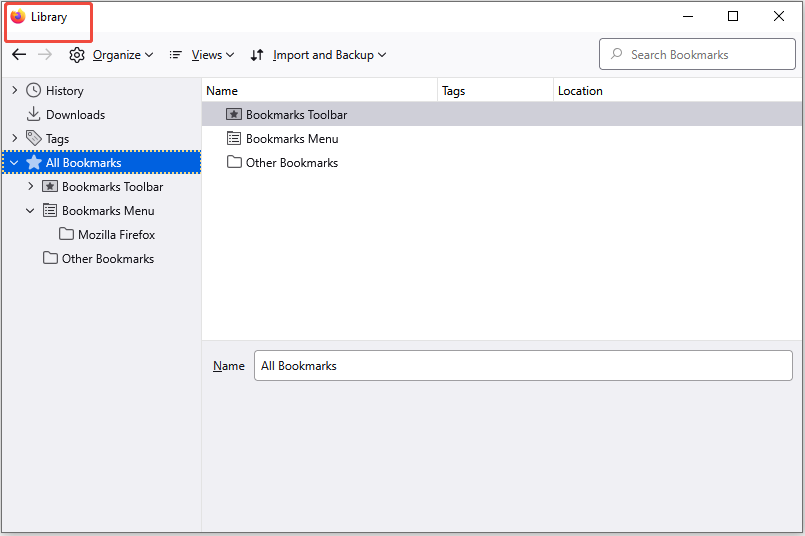The width and height of the screenshot is (805, 536).
Task: Click the search magnifier icon
Action: click(x=617, y=54)
